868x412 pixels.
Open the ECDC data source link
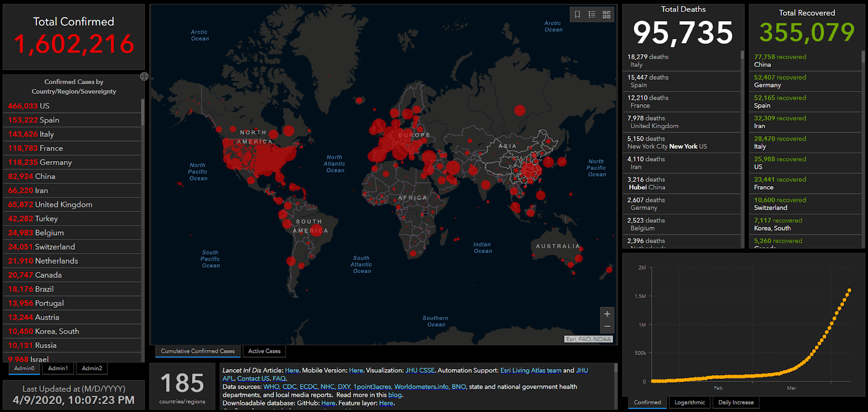[308, 387]
